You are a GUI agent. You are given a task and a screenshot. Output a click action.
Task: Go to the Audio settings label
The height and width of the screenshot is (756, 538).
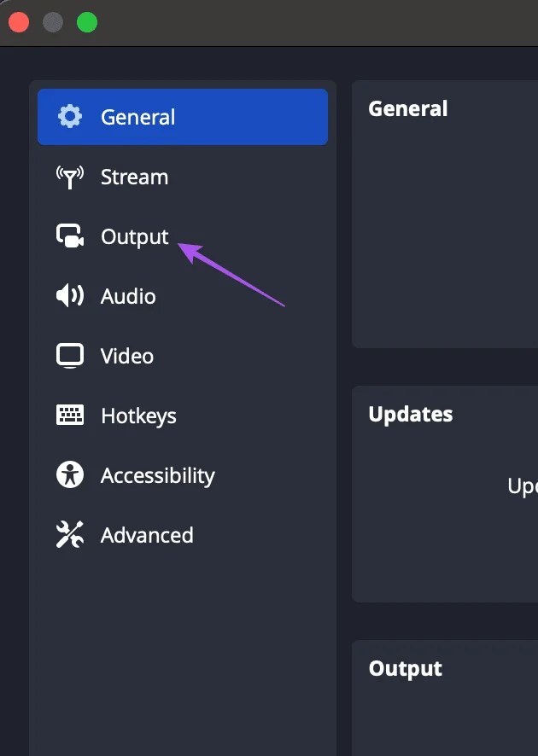pos(128,296)
